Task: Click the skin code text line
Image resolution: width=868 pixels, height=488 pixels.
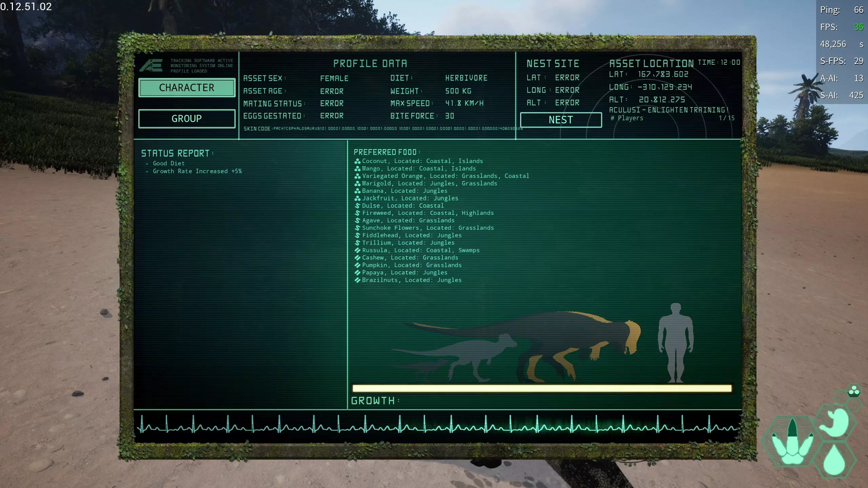Action: coord(383,129)
